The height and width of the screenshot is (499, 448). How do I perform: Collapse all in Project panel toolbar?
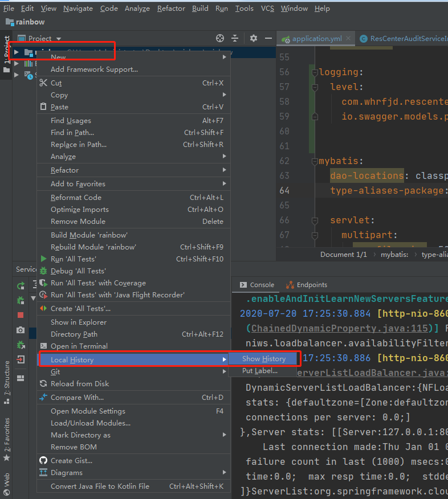pyautogui.click(x=235, y=39)
